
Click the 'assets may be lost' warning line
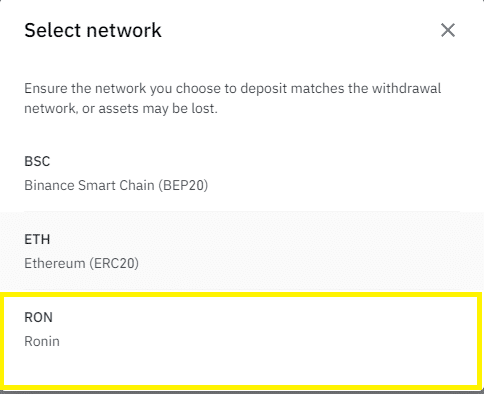click(x=121, y=109)
